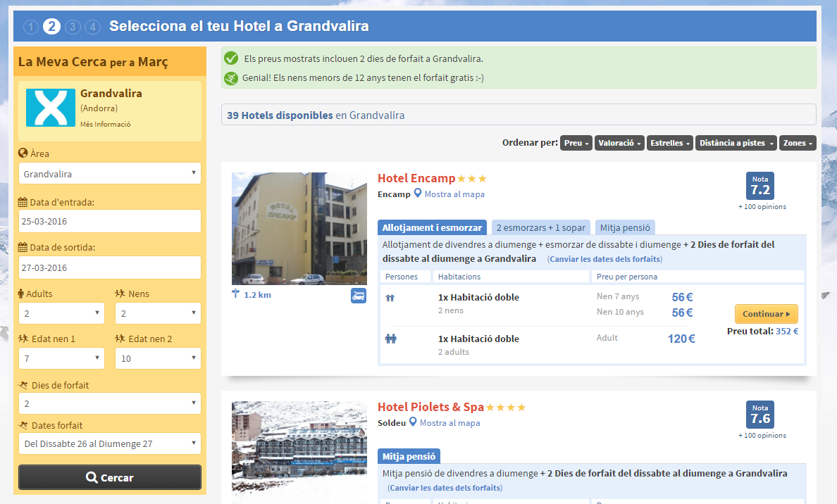This screenshot has width=837, height=504.
Task: Click the Adult price 120€
Action: coord(681,339)
